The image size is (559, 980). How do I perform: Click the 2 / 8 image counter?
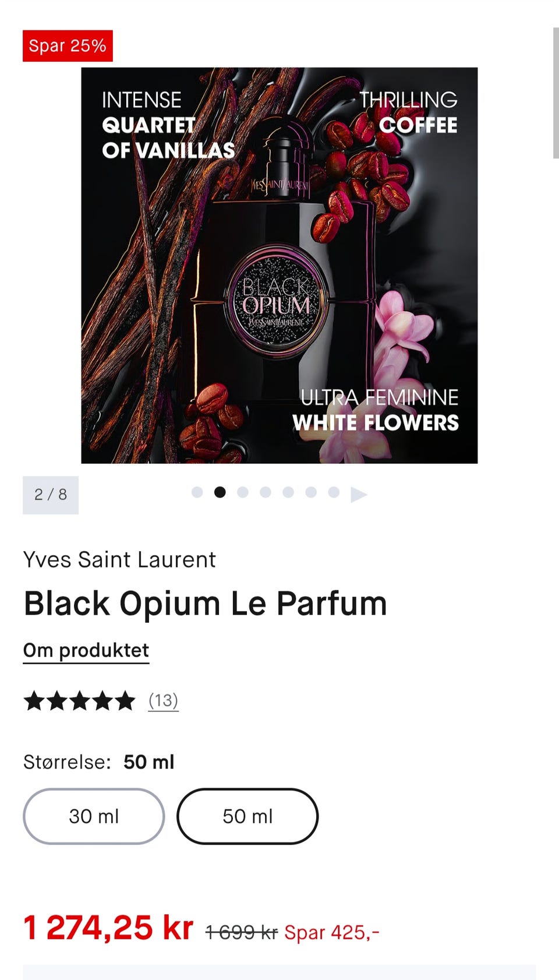(51, 495)
